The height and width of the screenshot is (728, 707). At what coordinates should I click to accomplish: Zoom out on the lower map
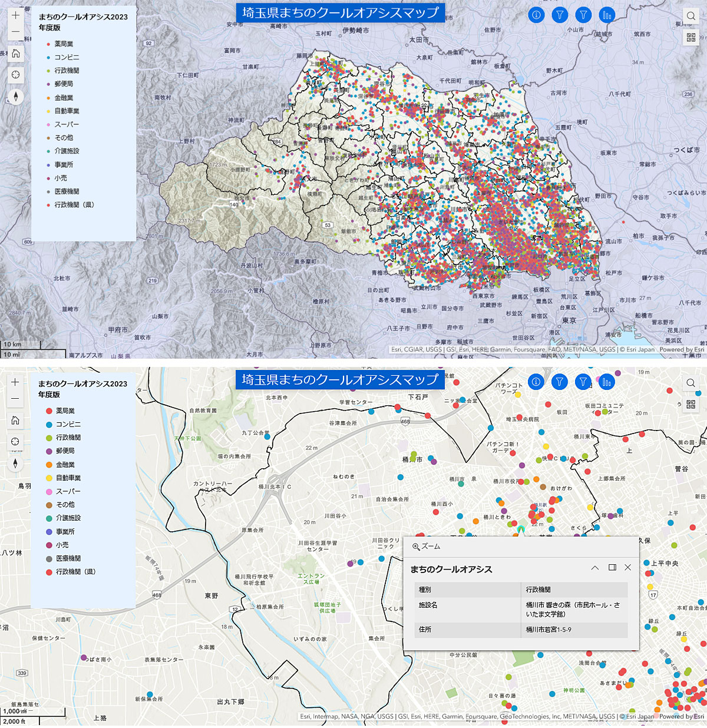click(15, 399)
